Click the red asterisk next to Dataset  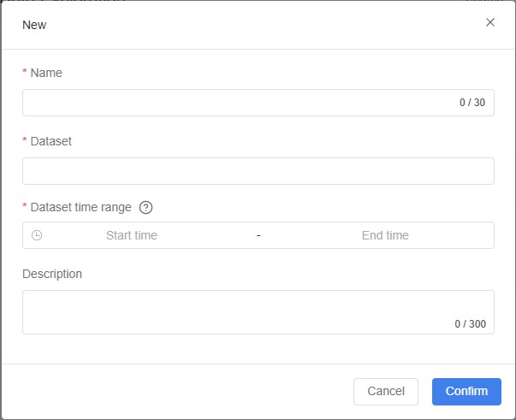25,142
